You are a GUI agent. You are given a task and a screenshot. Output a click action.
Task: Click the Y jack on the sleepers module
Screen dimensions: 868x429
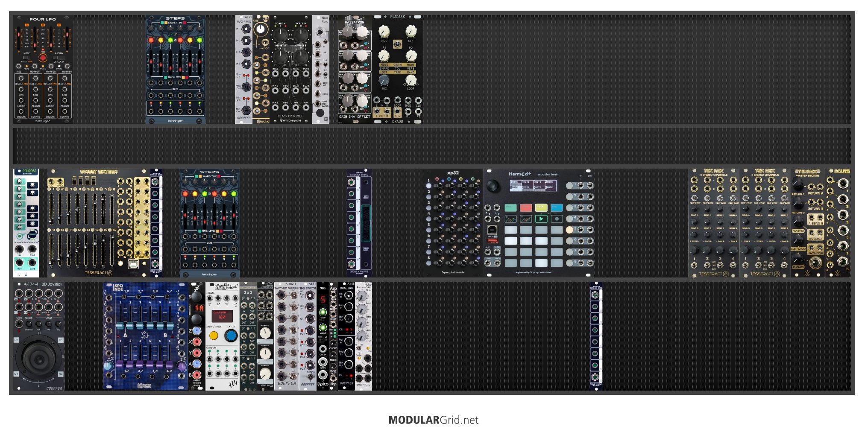pos(196,353)
